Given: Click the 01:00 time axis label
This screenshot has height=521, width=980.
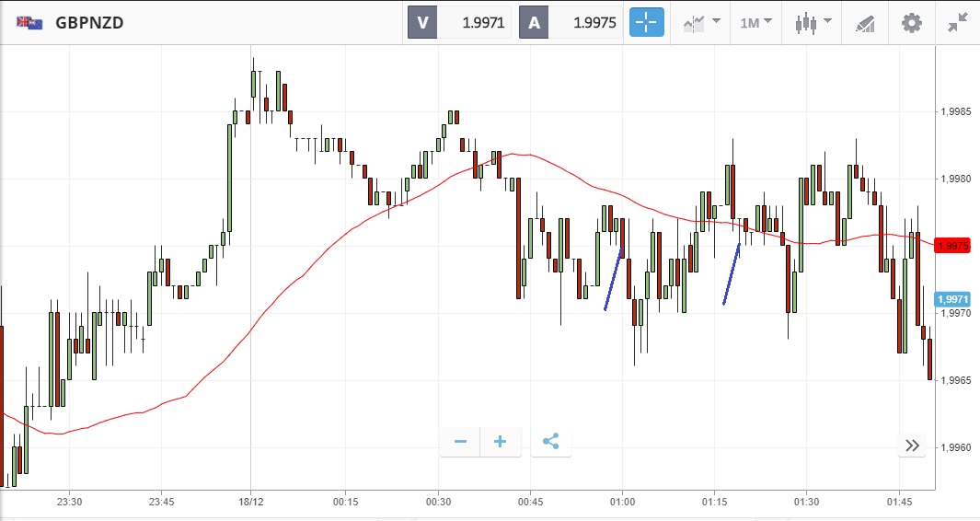Looking at the screenshot, I should coord(623,502).
